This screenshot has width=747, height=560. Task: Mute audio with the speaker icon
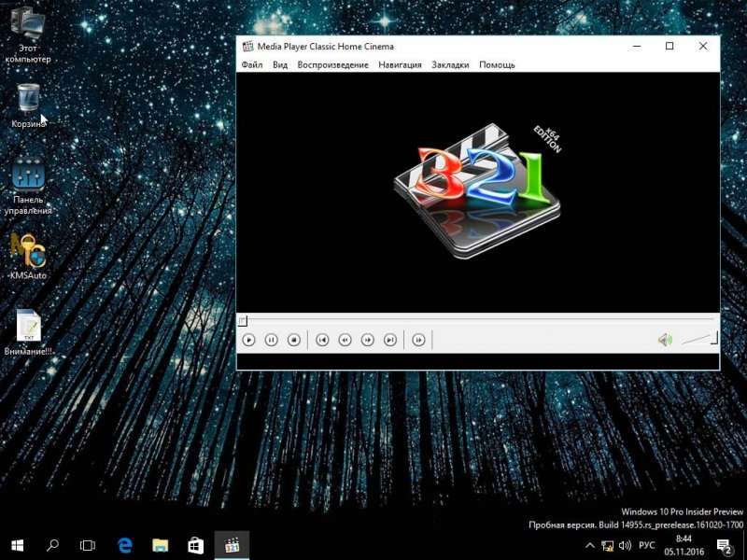(664, 340)
